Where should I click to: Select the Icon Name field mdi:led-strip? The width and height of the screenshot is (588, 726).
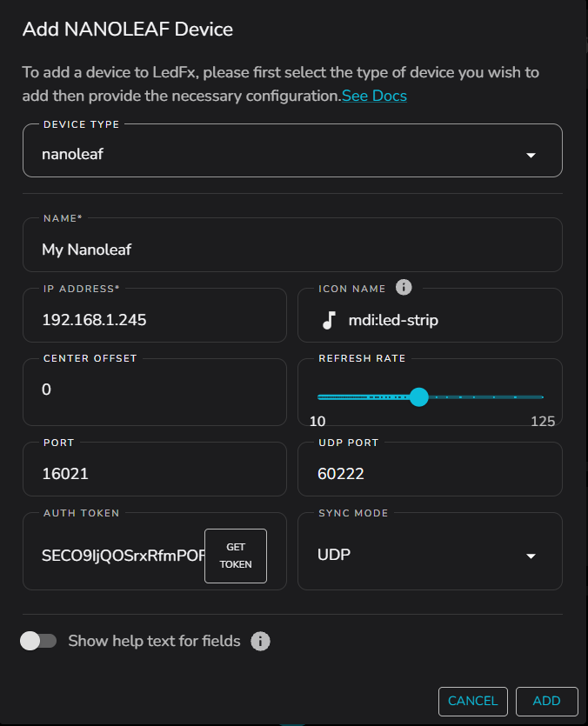[430, 316]
